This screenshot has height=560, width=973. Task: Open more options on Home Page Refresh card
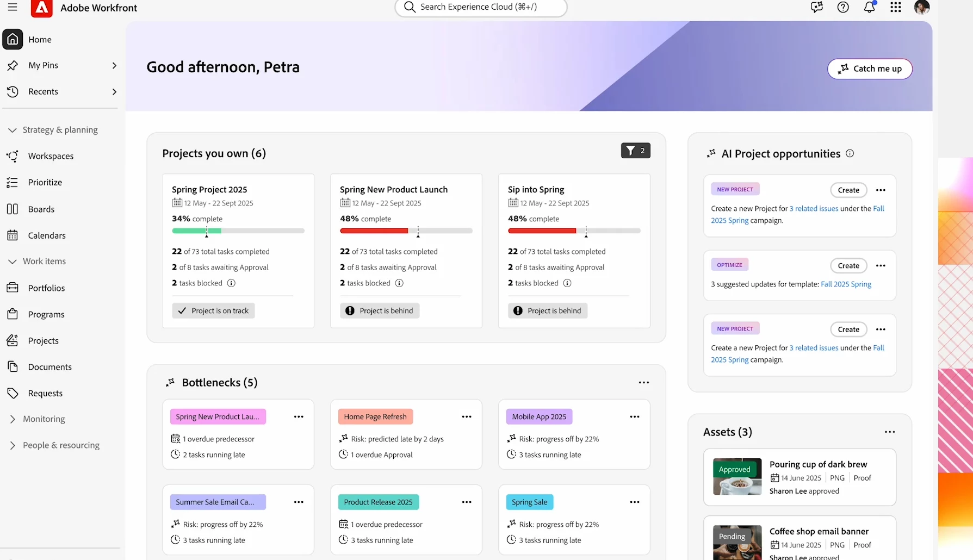(467, 416)
